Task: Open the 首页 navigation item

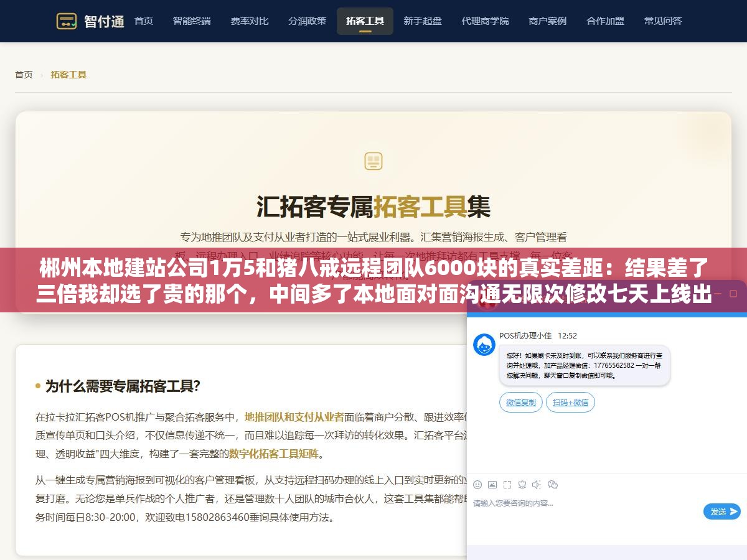Action: pyautogui.click(x=143, y=21)
